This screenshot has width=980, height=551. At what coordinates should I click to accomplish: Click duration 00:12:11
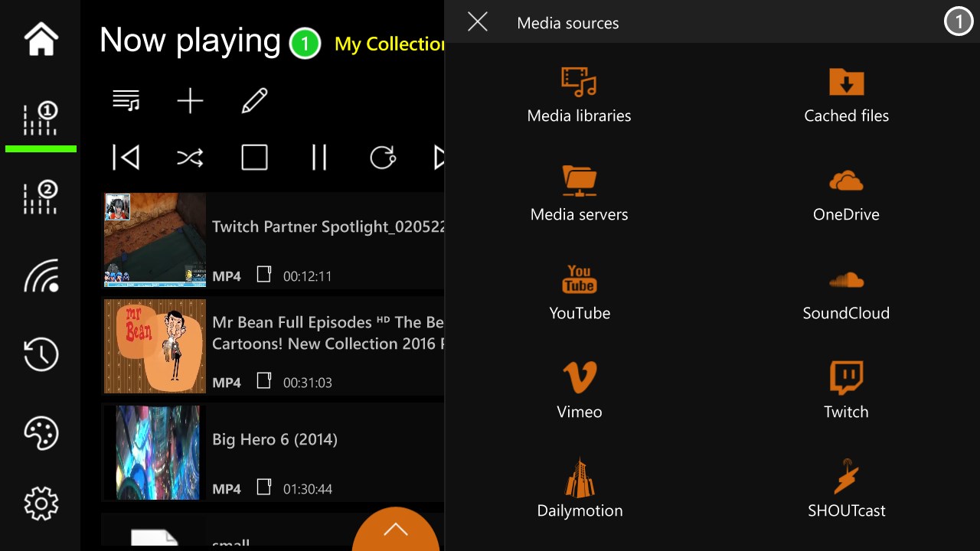(x=307, y=276)
